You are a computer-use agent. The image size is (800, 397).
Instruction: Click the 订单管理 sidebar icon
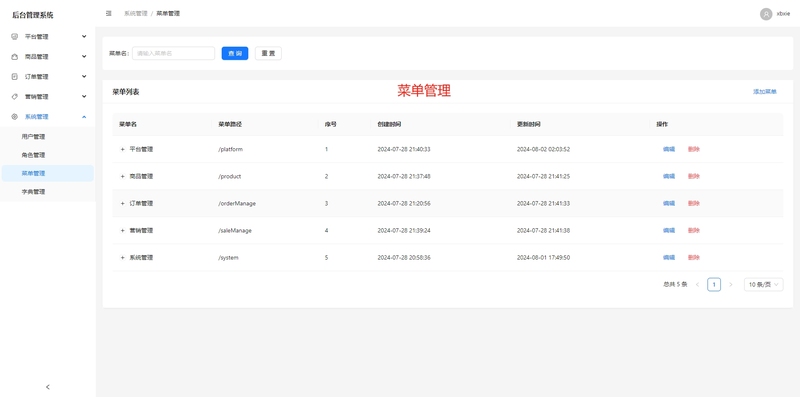14,77
